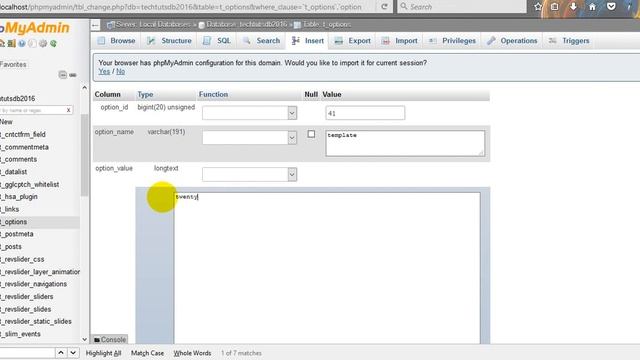
Task: Click the Pocket icon in toolbar
Action: coord(611,7)
